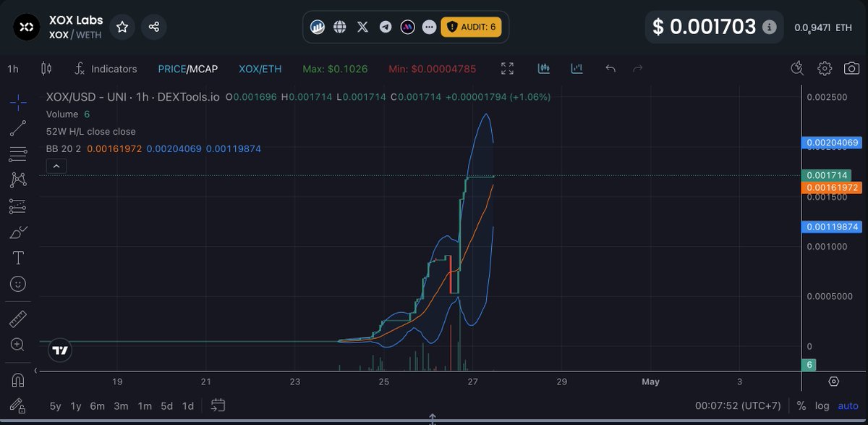The image size is (868, 425).
Task: Add XOX to favorites with star
Action: [x=122, y=27]
